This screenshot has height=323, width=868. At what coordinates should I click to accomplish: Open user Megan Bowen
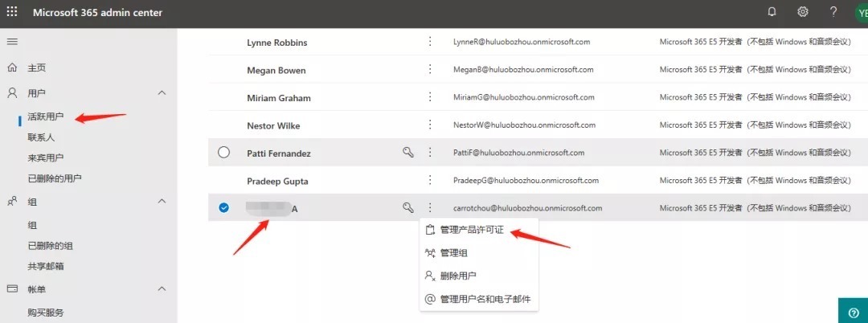pos(276,70)
